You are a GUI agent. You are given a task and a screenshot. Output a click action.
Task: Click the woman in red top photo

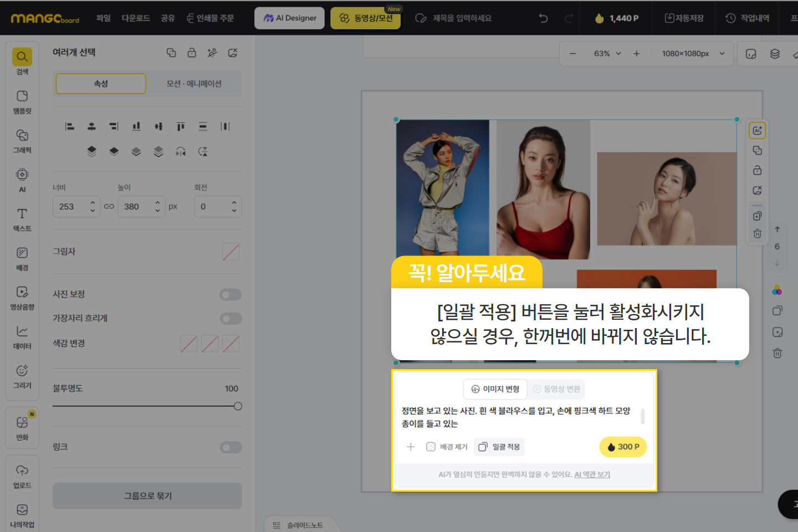pyautogui.click(x=543, y=190)
